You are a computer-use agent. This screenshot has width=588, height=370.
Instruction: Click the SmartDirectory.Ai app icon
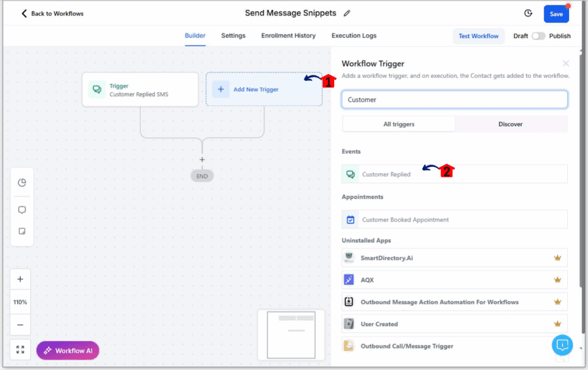click(349, 258)
